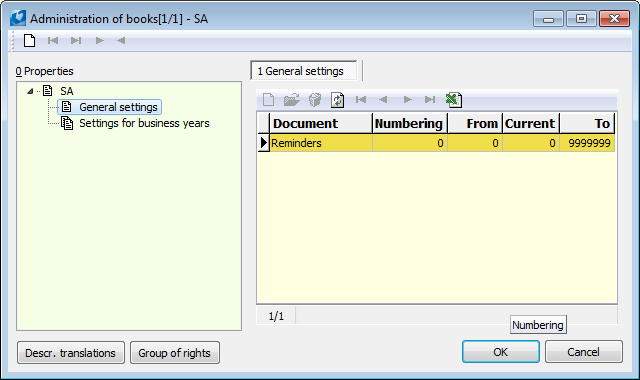This screenshot has height=380, width=640.
Task: Click the Numbering column header
Action: (409, 123)
